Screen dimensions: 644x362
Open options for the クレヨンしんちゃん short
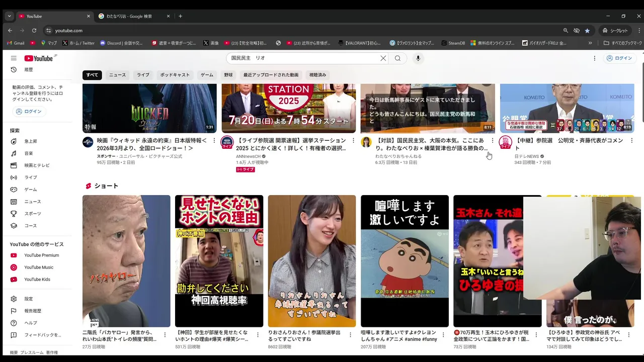point(443,334)
